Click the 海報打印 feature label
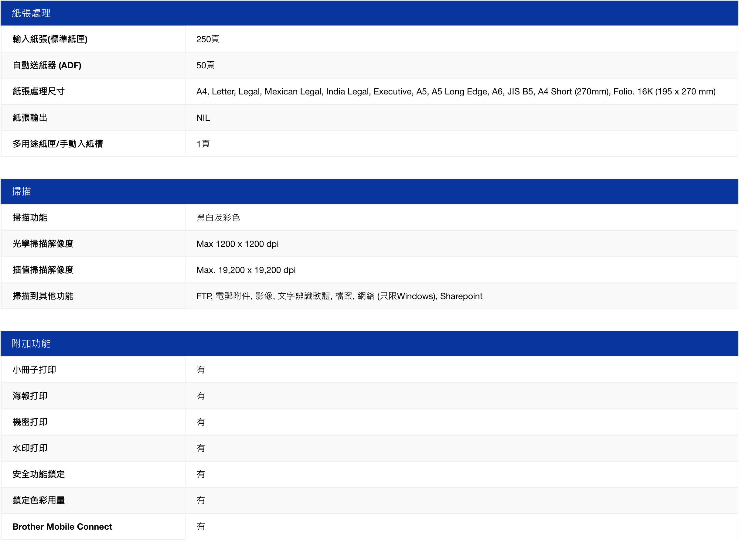Viewport: 739px width, 560px height. click(x=30, y=396)
